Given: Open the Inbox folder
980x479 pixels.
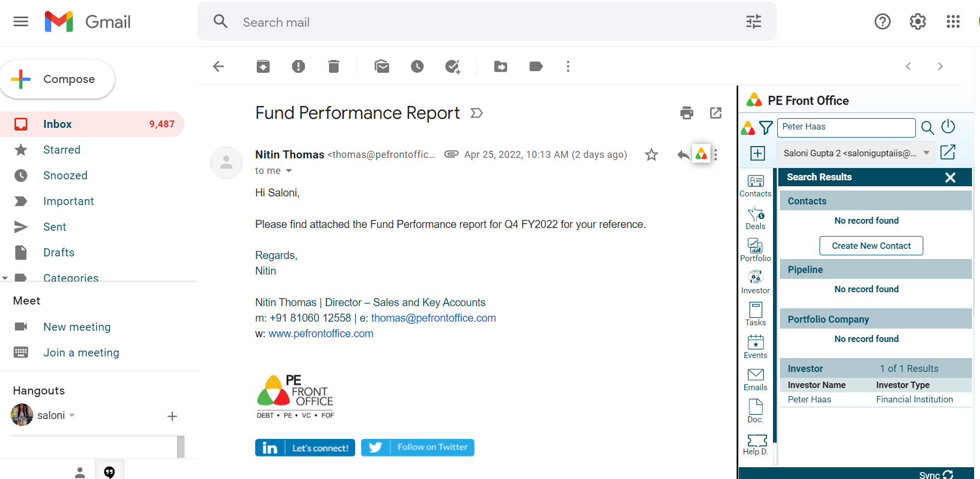Looking at the screenshot, I should (57, 124).
